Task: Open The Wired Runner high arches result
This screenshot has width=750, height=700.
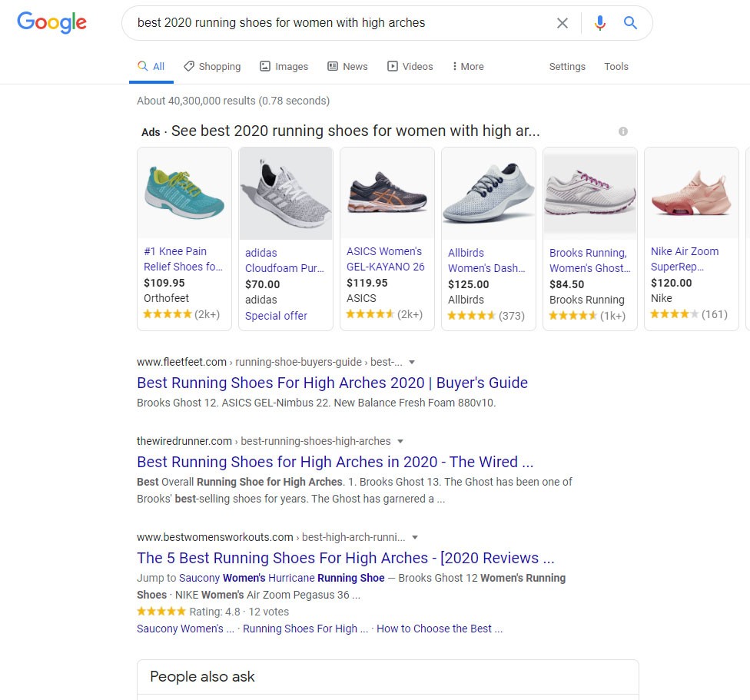Action: pos(335,462)
